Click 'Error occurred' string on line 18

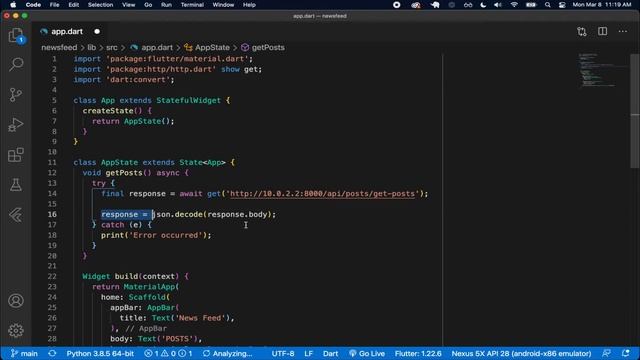coord(166,236)
